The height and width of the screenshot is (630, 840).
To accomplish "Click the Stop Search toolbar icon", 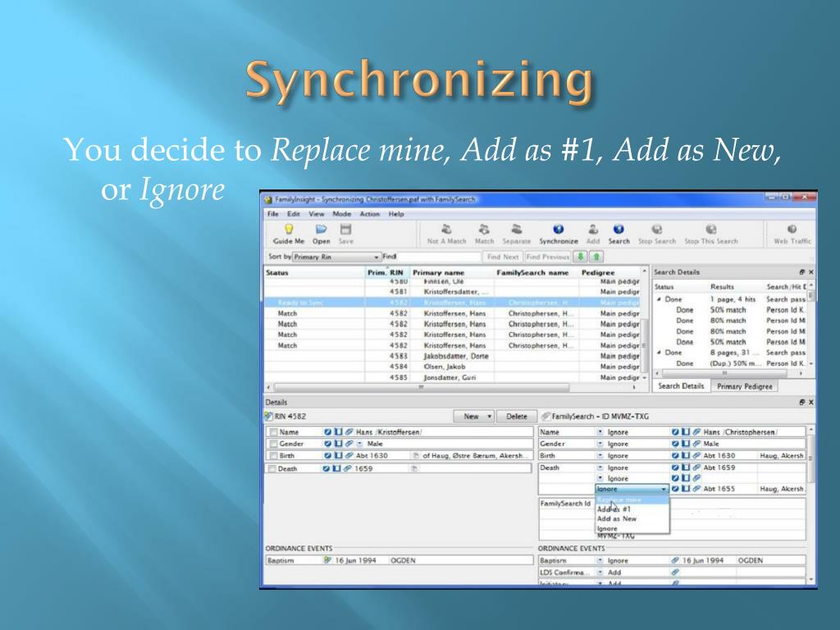I will pos(657,230).
